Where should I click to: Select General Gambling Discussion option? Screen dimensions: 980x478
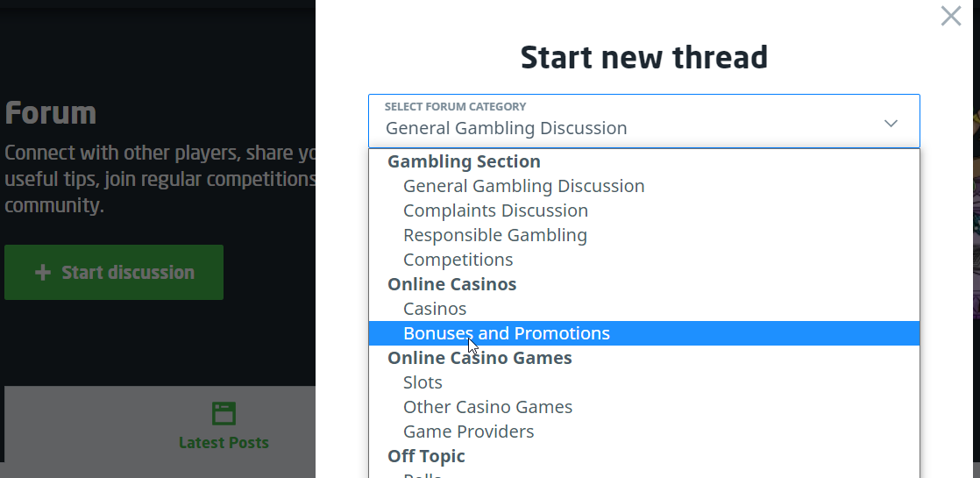pyautogui.click(x=523, y=186)
